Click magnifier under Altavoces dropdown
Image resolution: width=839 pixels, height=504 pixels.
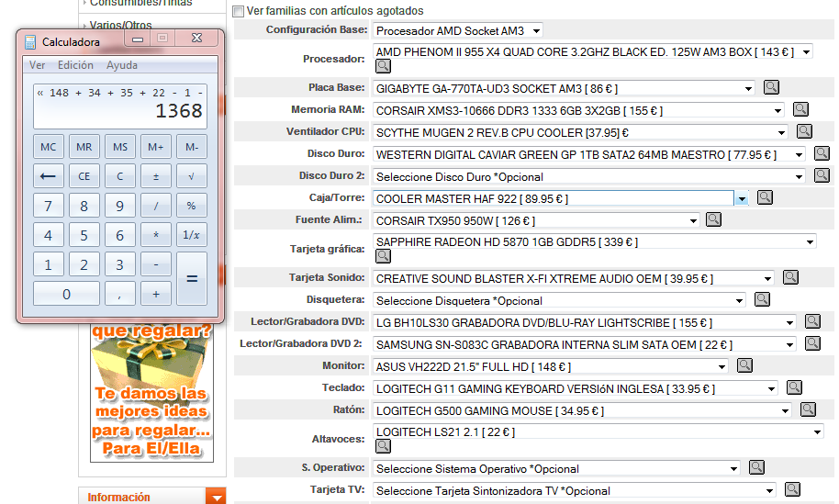coord(383,445)
